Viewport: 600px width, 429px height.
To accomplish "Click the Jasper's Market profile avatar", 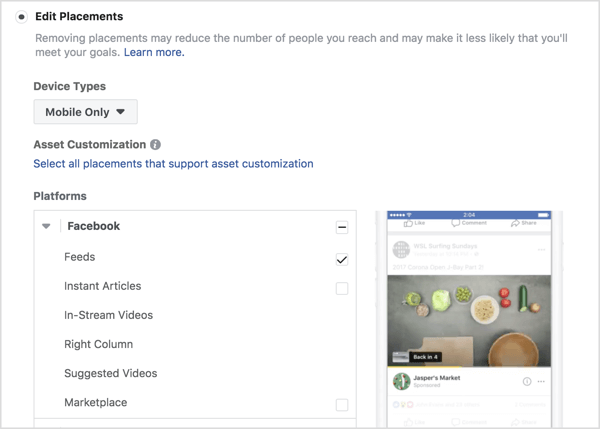I will click(x=402, y=382).
